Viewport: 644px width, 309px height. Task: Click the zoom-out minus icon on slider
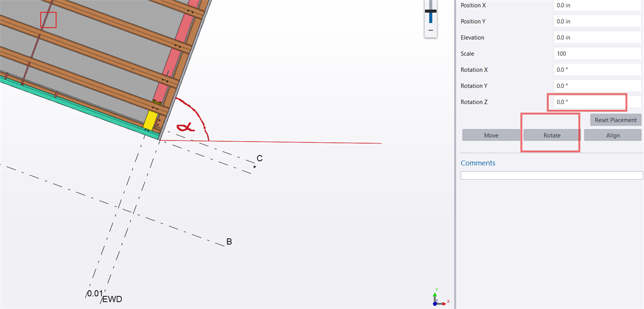[430, 31]
